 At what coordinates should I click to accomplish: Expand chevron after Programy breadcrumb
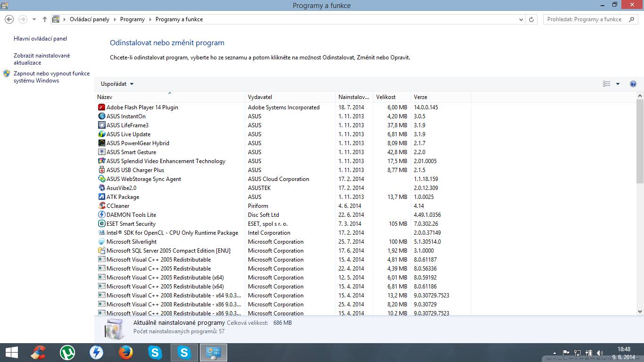click(x=150, y=19)
